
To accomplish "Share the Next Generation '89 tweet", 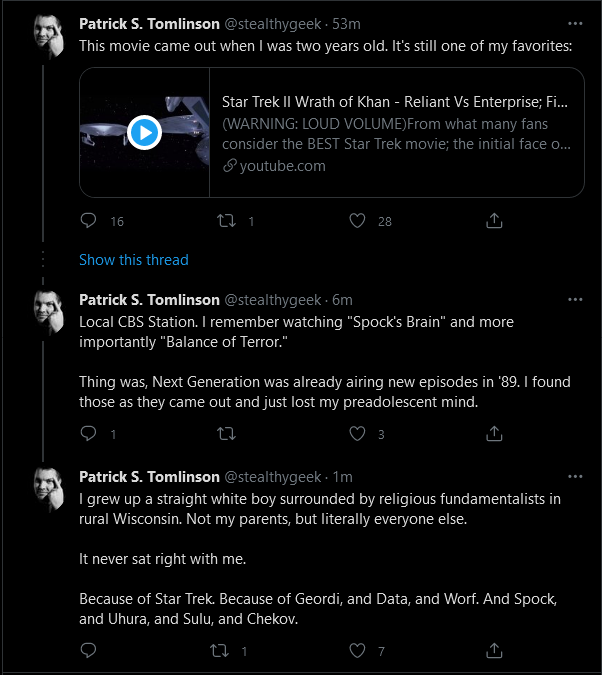I will pyautogui.click(x=494, y=433).
